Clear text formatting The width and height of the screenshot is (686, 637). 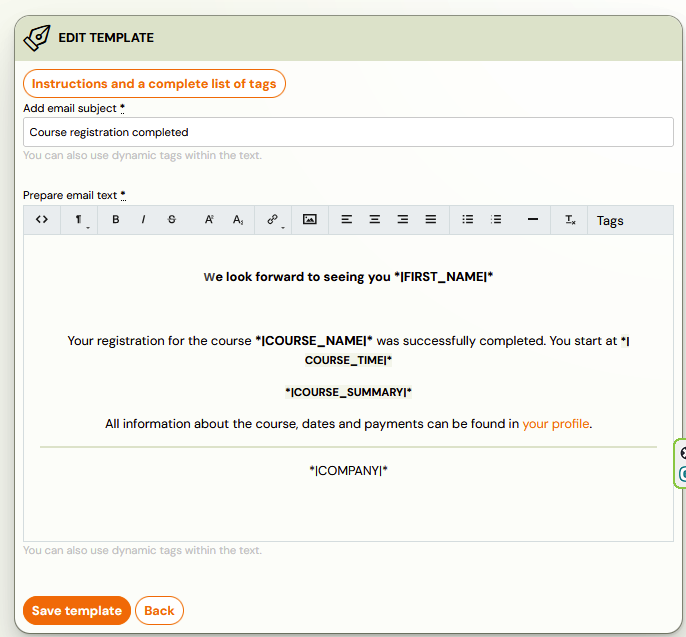pos(570,220)
